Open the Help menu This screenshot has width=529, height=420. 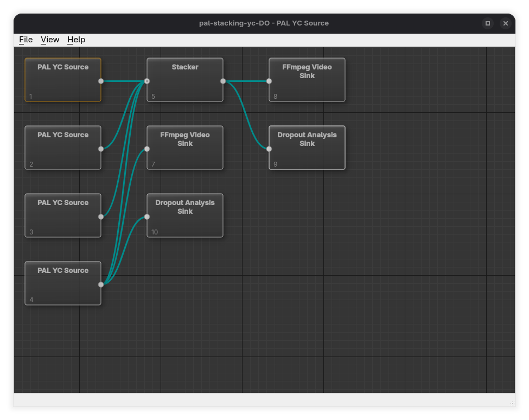(x=76, y=40)
